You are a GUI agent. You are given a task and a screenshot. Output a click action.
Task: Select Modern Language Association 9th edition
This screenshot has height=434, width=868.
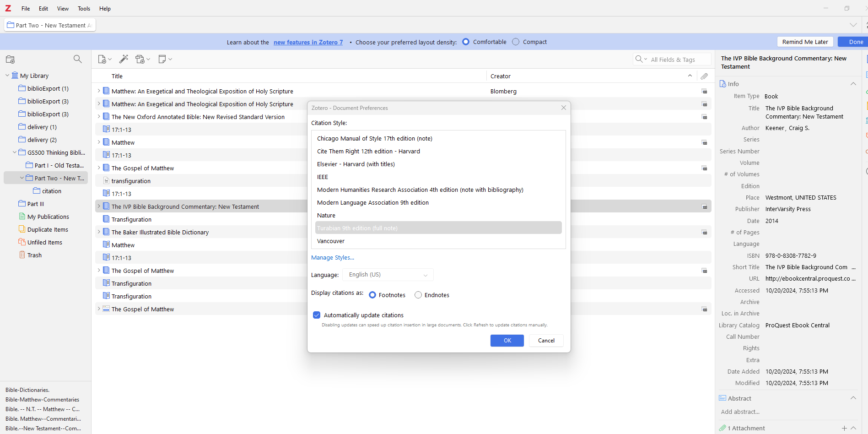tap(438, 202)
